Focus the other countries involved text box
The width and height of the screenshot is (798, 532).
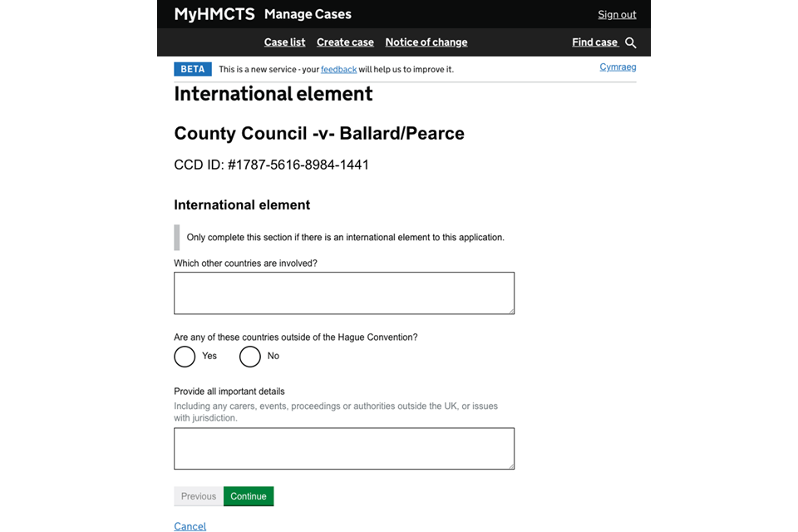click(344, 293)
